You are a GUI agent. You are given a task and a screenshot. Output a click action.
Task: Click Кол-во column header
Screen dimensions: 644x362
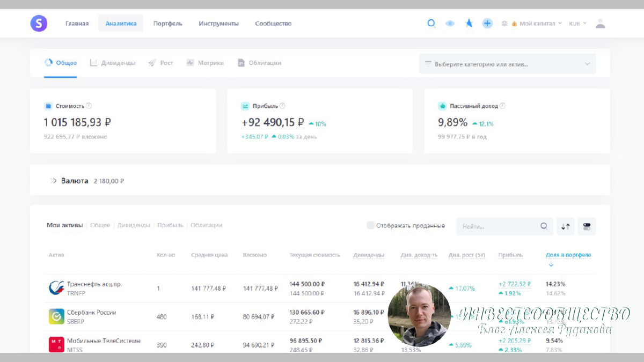click(x=166, y=255)
